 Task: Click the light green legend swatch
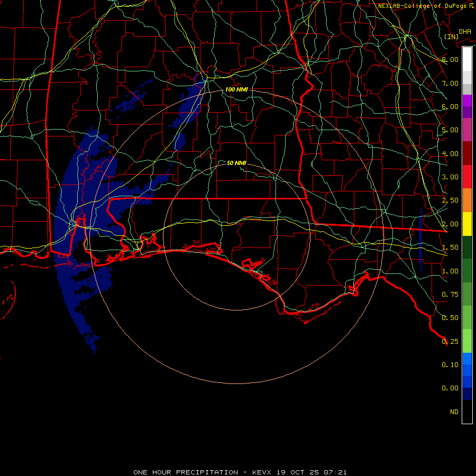pos(467,341)
